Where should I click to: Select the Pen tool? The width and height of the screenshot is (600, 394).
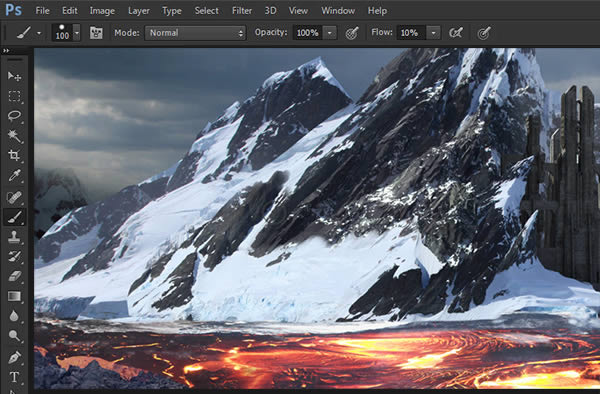tap(14, 357)
